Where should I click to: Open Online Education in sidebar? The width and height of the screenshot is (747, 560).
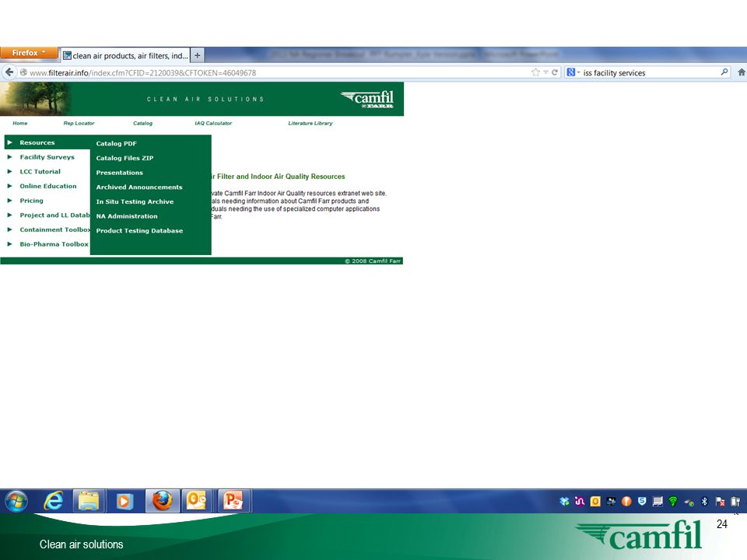48,186
